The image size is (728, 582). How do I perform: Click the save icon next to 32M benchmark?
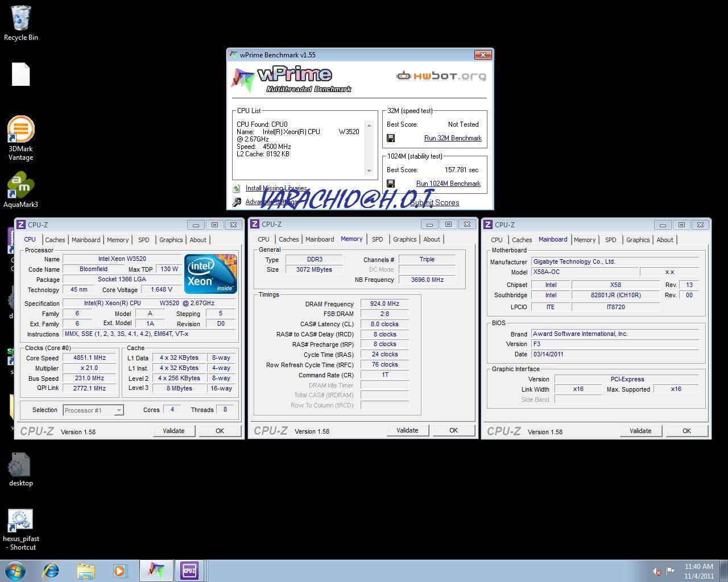(391, 138)
